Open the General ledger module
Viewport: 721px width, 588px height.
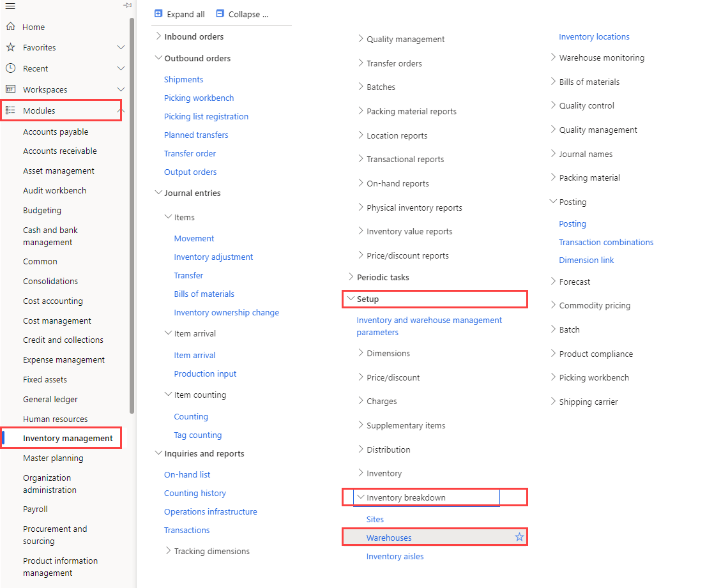[x=50, y=399]
